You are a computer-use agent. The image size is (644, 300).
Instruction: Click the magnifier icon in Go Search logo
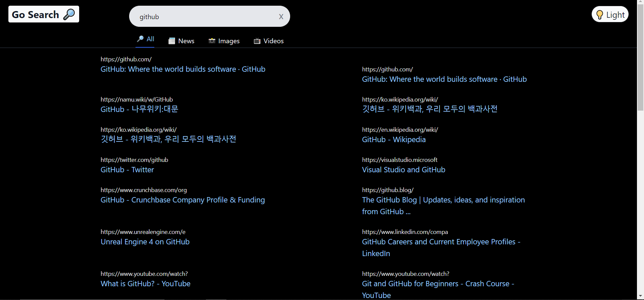[69, 14]
